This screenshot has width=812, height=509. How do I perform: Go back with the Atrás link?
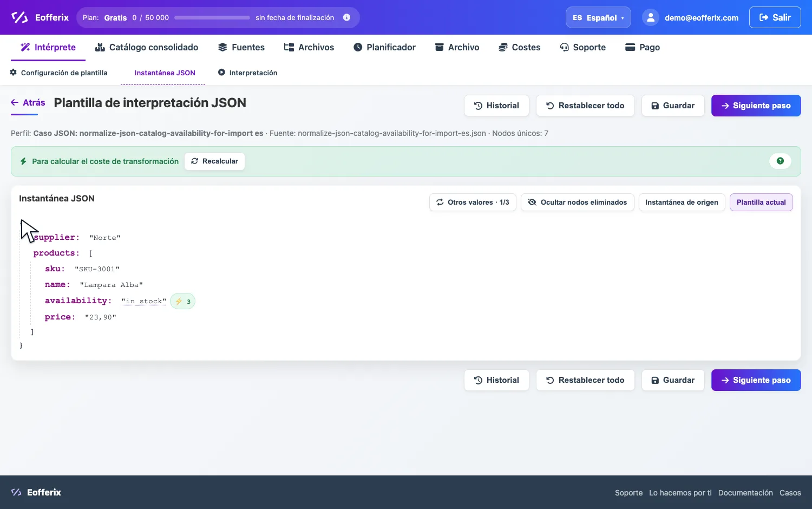(x=28, y=103)
